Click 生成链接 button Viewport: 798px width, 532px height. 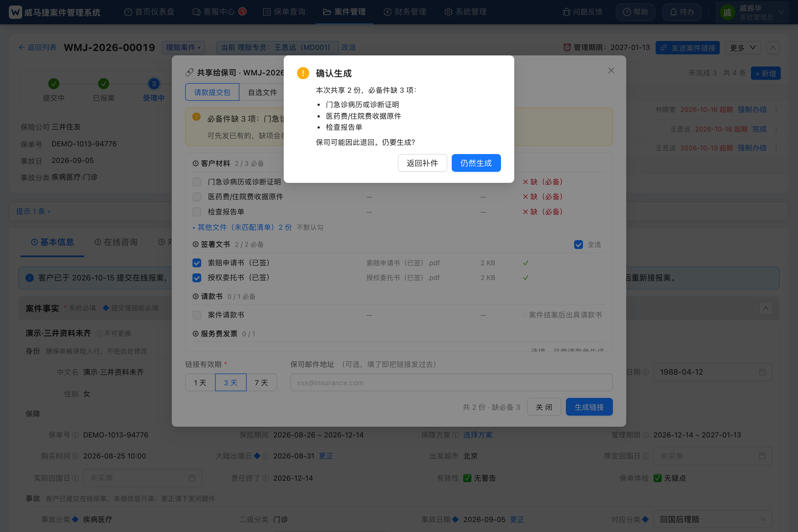coord(589,407)
